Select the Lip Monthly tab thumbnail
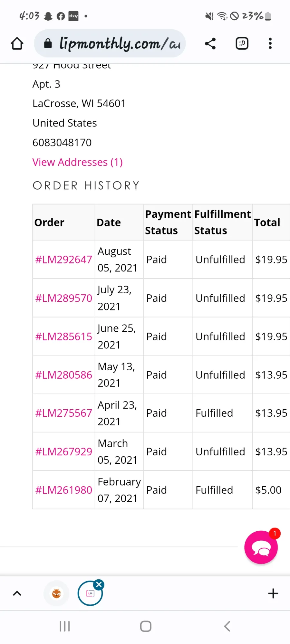The height and width of the screenshot is (644, 290). coord(90,594)
